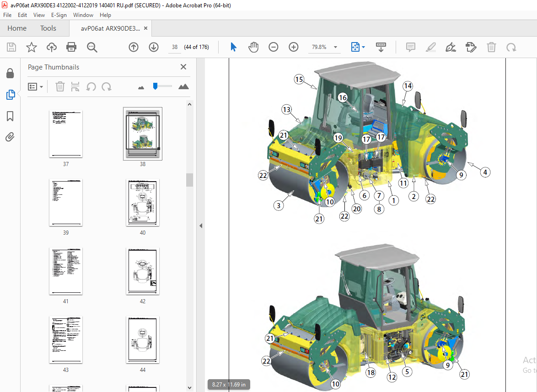This screenshot has height=392, width=537.
Task: Select page 44 thumbnail
Action: [x=142, y=339]
